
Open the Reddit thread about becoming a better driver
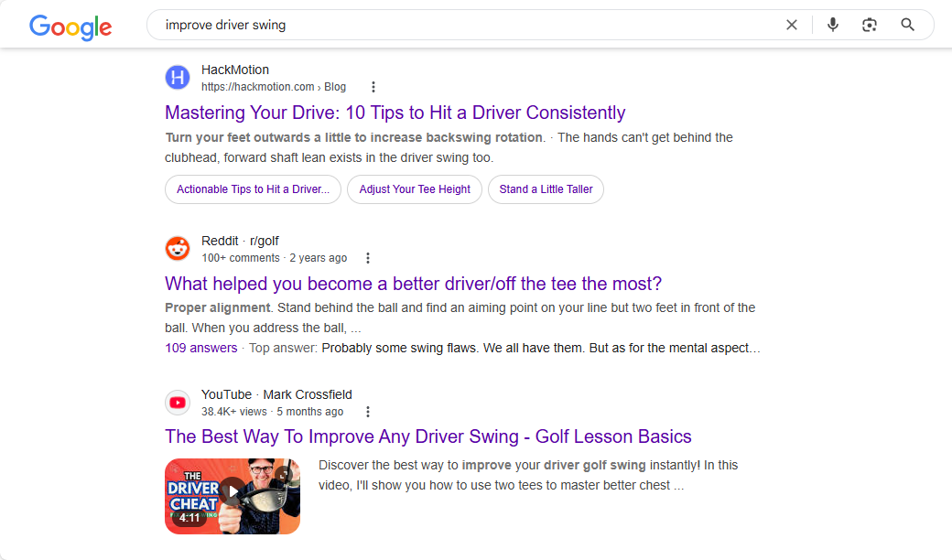(x=413, y=284)
